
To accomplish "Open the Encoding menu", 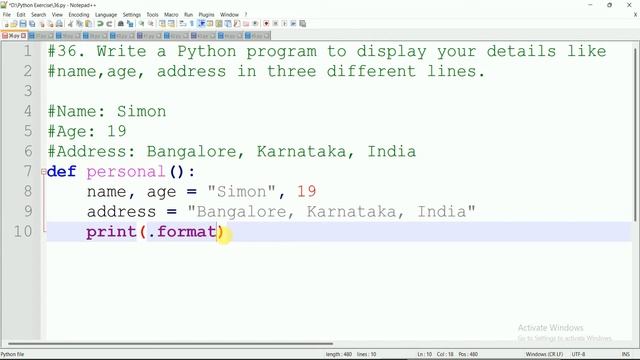I will click(x=79, y=14).
